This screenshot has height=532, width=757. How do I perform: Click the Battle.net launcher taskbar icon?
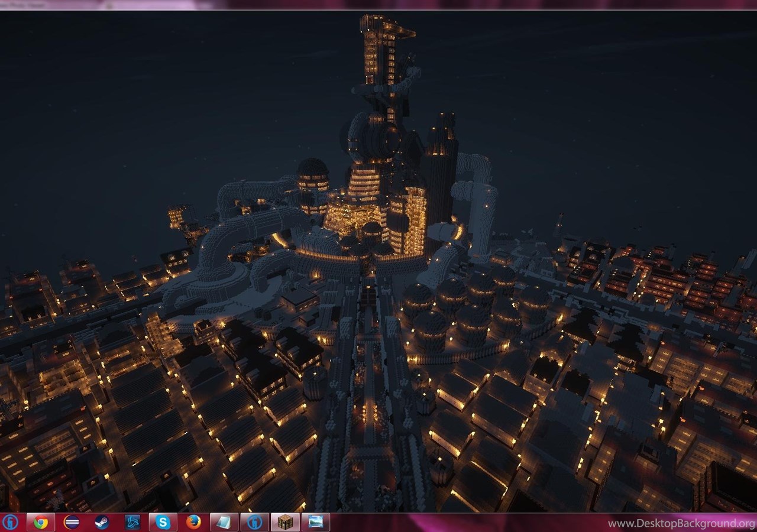132,522
